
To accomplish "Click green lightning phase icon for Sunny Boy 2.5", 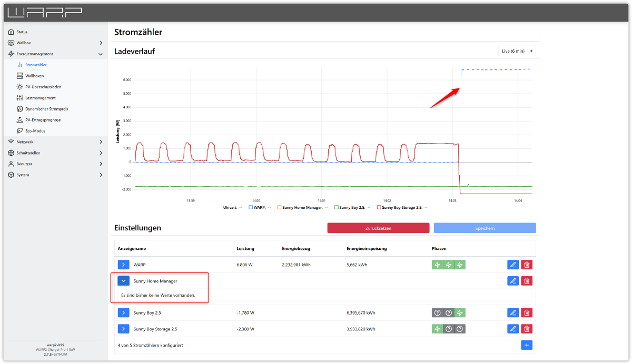I will coord(460,313).
